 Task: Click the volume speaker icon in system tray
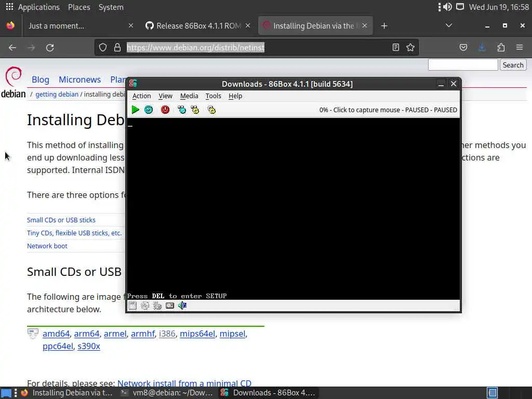pyautogui.click(x=447, y=7)
